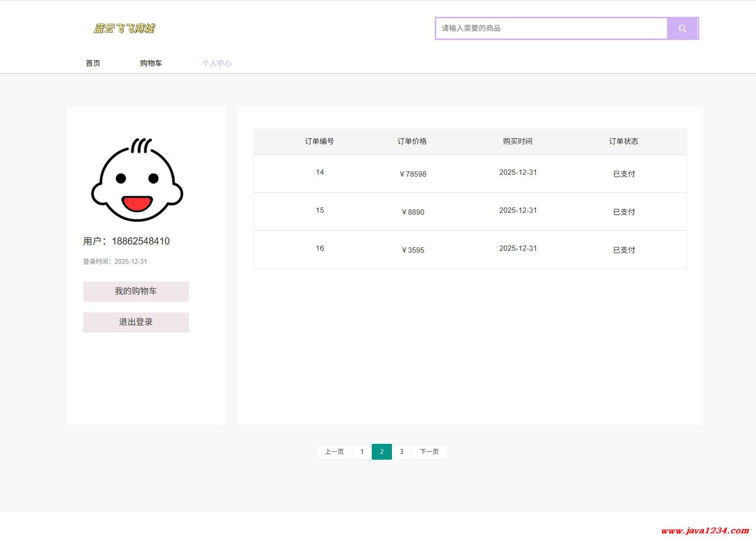
Task: Select the 个人中心 navigation tab
Action: pyautogui.click(x=216, y=63)
